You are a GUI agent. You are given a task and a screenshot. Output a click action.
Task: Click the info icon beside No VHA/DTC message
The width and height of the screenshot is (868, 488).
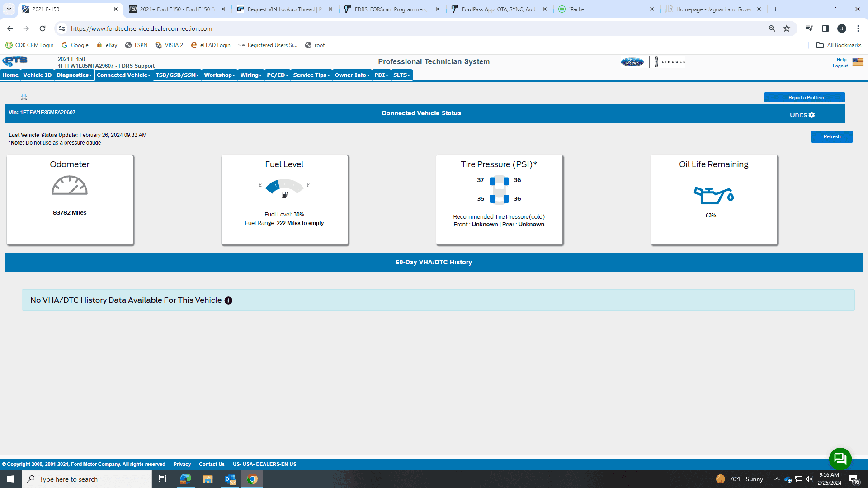[228, 300]
